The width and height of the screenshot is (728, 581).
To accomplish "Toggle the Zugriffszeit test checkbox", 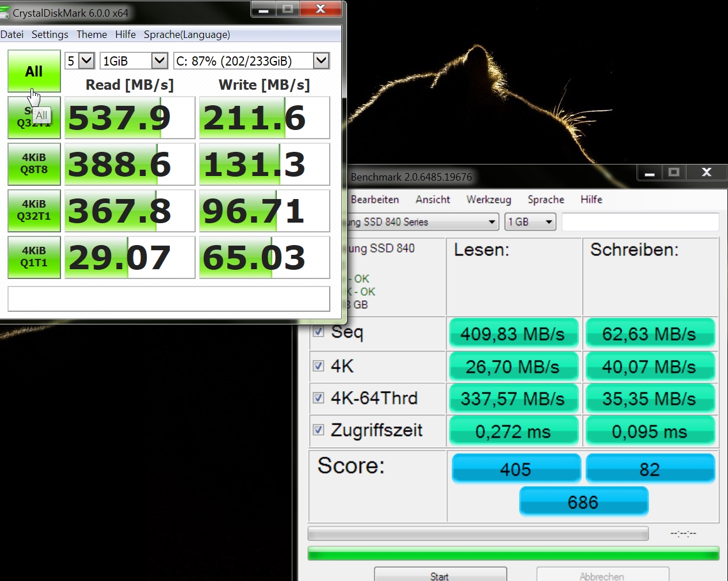I will tap(318, 430).
